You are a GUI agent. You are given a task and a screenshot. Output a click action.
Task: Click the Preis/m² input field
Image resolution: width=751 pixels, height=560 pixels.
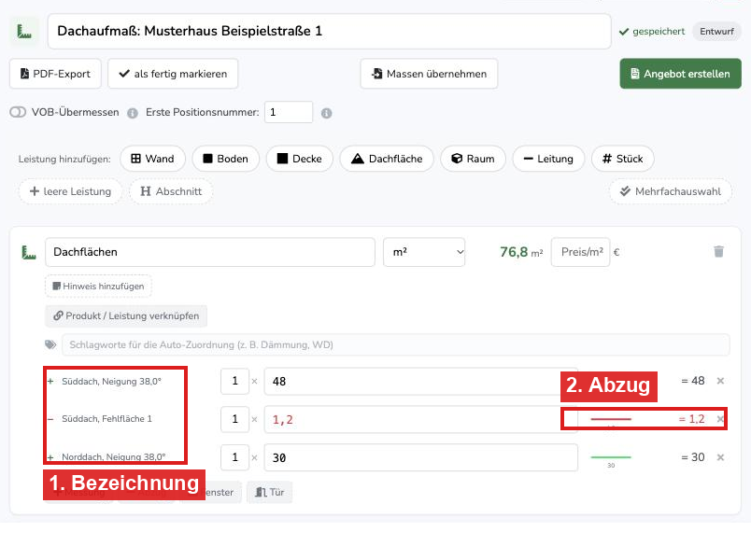tap(580, 252)
